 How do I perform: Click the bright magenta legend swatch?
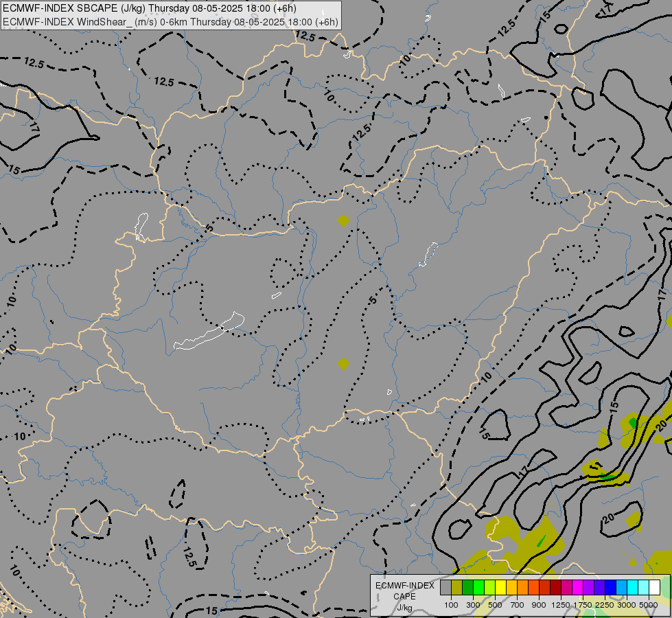tap(578, 588)
